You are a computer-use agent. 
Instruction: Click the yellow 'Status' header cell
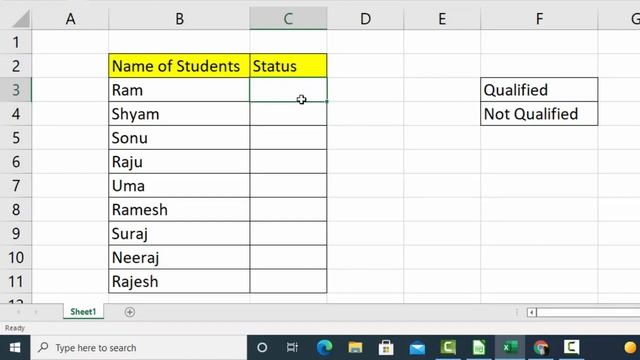(x=288, y=66)
